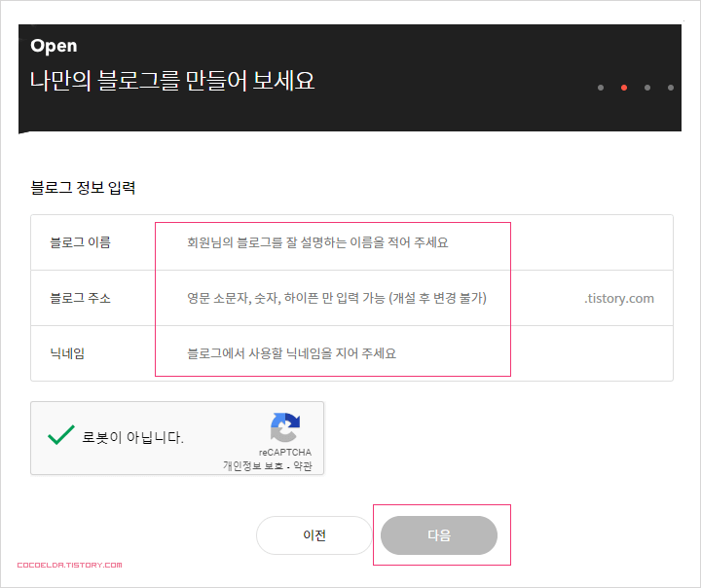Click the 이전 button
Image resolution: width=701 pixels, height=588 pixels.
tap(314, 535)
